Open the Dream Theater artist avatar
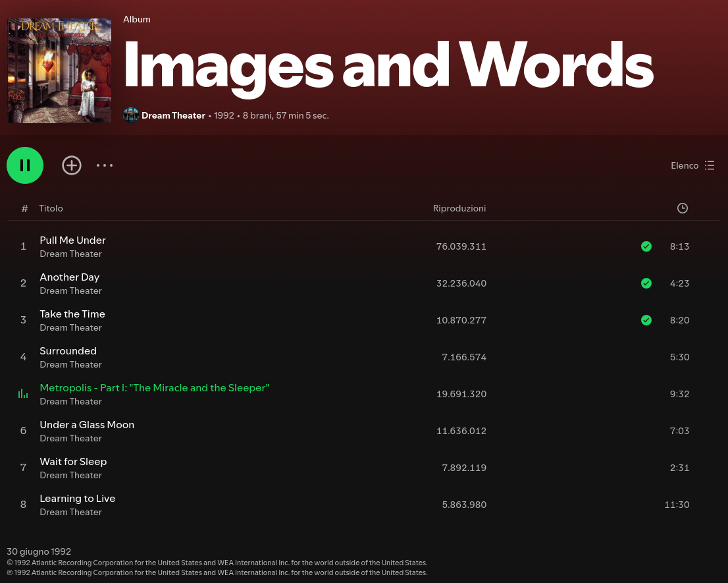Viewport: 728px width, 583px height. (x=131, y=115)
